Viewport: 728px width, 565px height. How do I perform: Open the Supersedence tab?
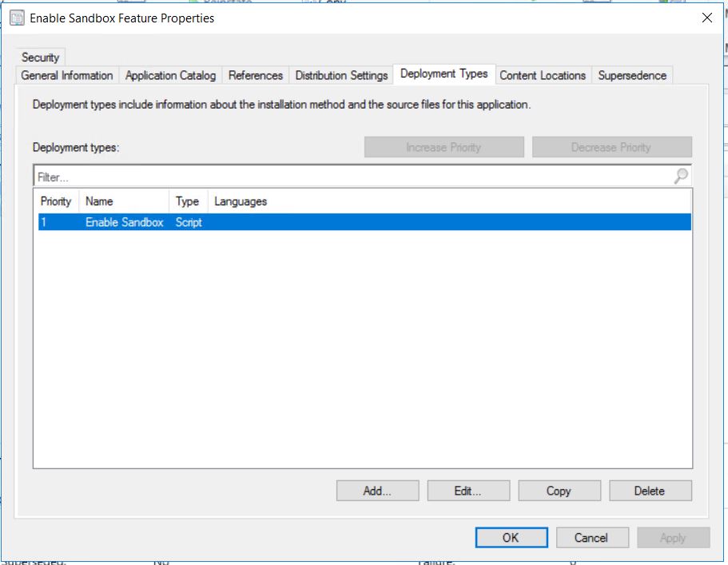pos(631,75)
